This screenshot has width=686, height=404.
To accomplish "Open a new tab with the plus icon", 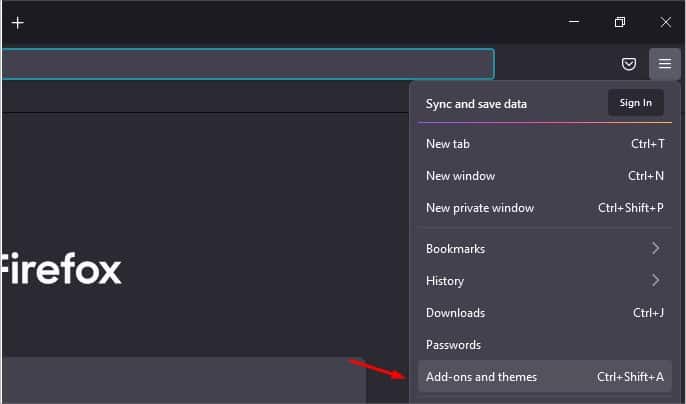I will tap(18, 22).
